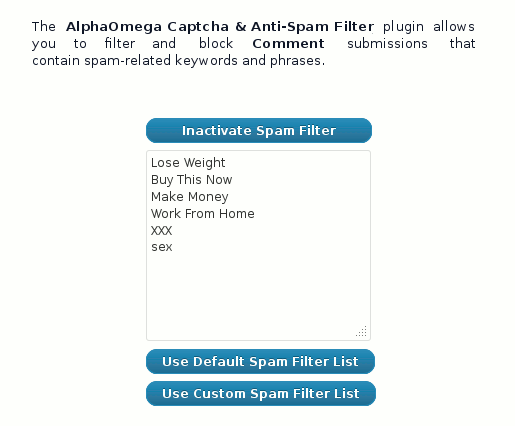Click the bold word 'Comment'
Viewport: 515px width, 426px height.
pyautogui.click(x=288, y=44)
